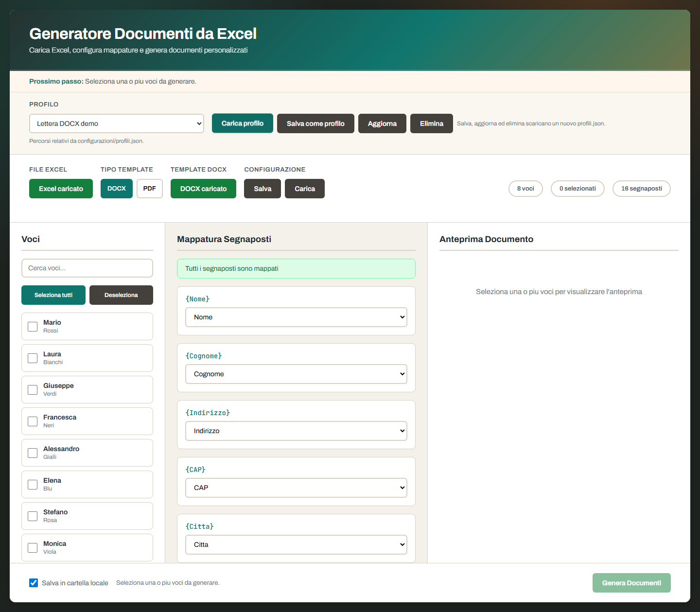The width and height of the screenshot is (700, 612).
Task: Click the DOCX caricato template button
Action: (203, 189)
